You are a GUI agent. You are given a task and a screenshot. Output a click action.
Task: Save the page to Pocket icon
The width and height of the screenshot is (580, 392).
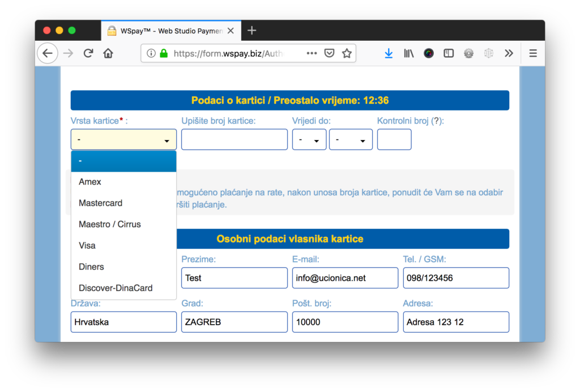tap(329, 53)
